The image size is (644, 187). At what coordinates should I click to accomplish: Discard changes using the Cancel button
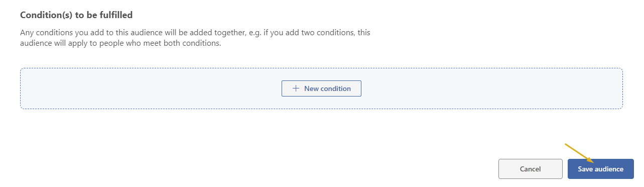coord(531,169)
